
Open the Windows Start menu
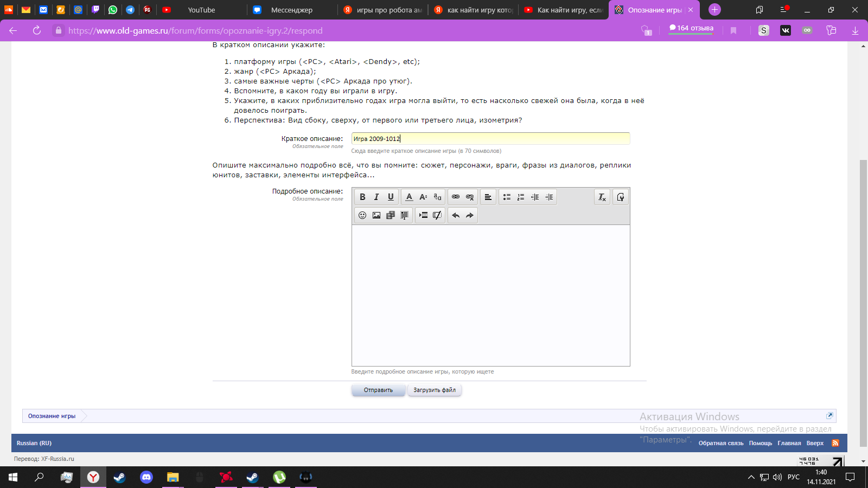point(13,477)
